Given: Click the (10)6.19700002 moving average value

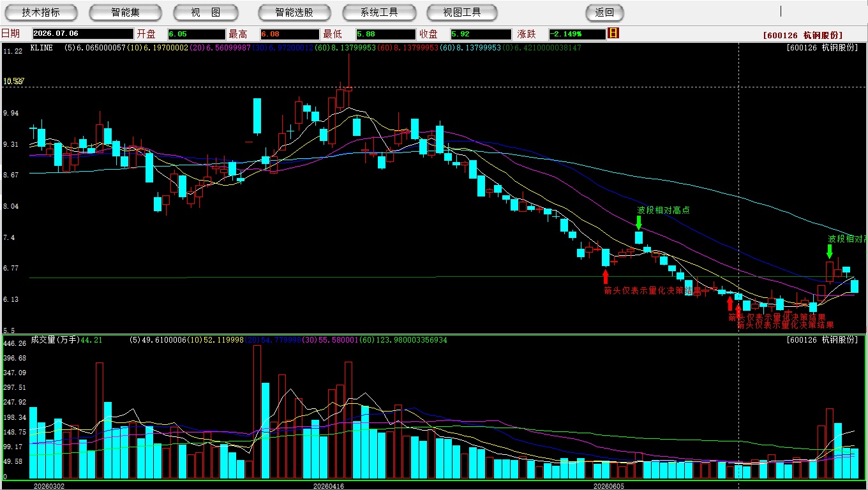Looking at the screenshot, I should pos(158,48).
